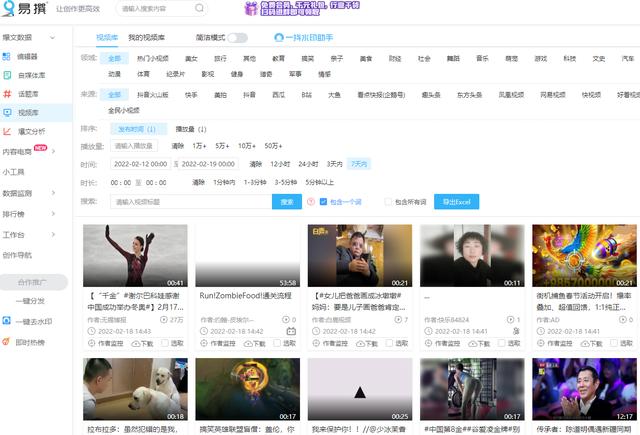Select the 爆文分析 chart icon
The image size is (640, 435).
(10, 132)
